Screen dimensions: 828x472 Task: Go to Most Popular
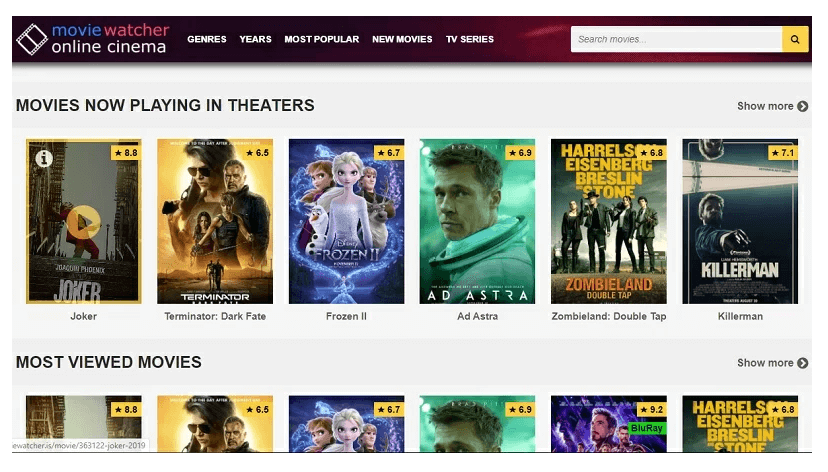coord(322,39)
